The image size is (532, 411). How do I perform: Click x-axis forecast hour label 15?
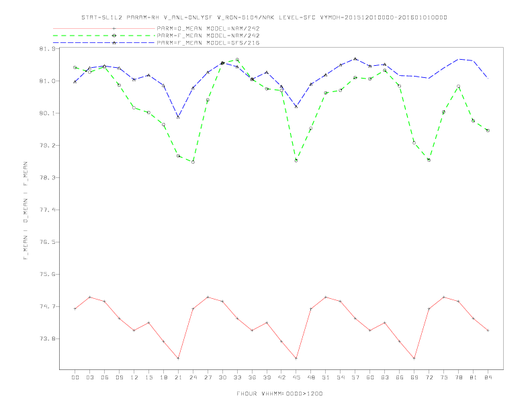click(x=148, y=377)
